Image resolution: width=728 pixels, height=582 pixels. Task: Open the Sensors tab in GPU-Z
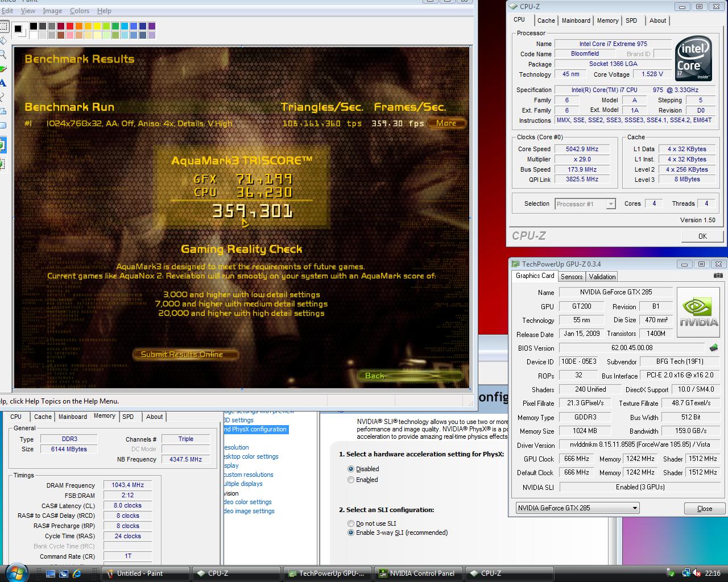pyautogui.click(x=572, y=277)
